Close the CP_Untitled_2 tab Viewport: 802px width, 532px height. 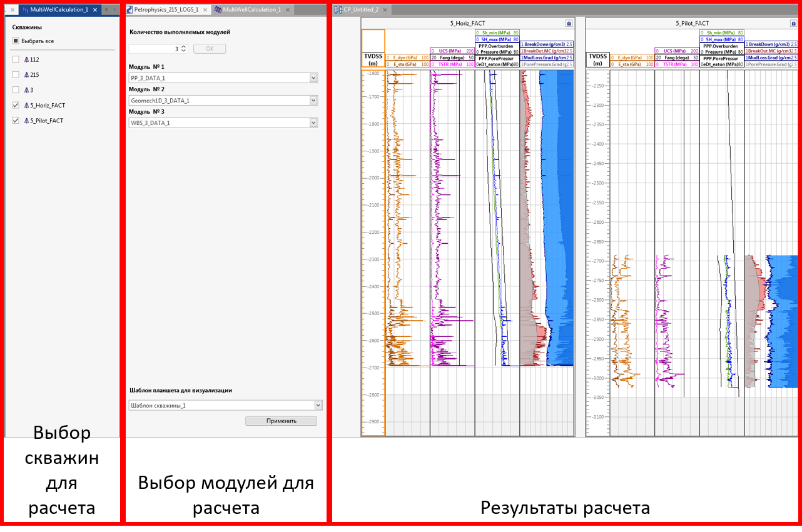(x=385, y=10)
